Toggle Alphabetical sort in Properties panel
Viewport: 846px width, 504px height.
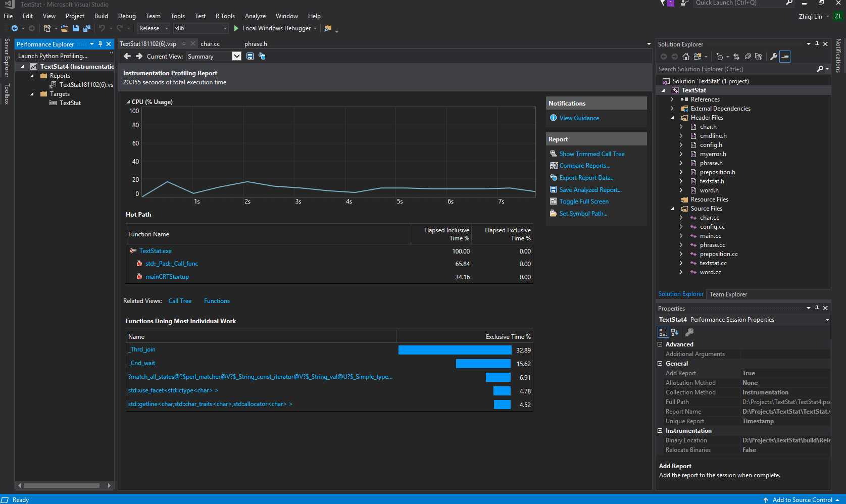pyautogui.click(x=675, y=332)
